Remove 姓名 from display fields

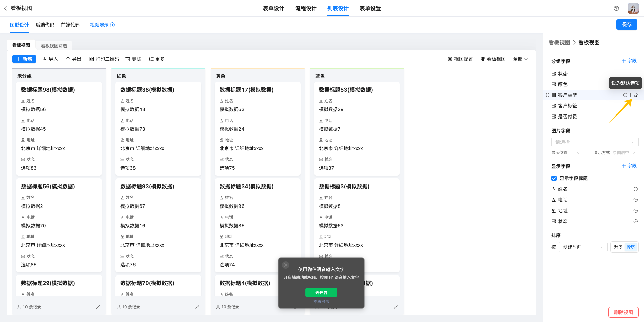pos(635,189)
